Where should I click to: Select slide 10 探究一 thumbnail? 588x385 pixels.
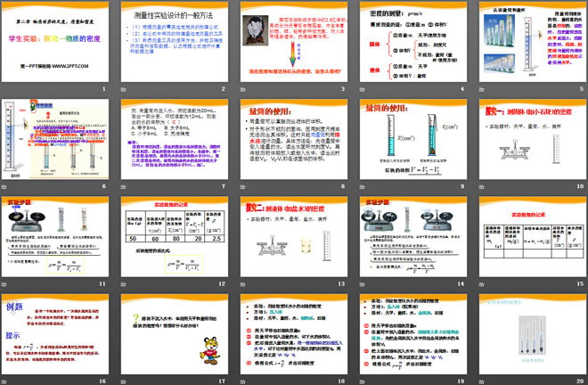click(x=533, y=139)
